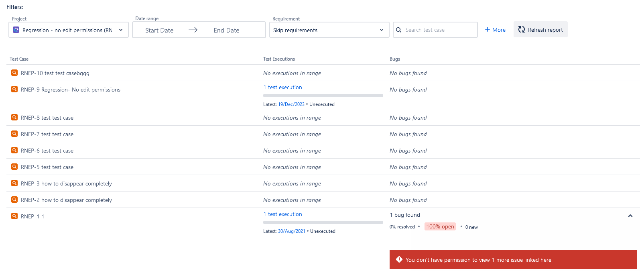The image size is (644, 275).
Task: Open the 19/Dec/2023 latest execution link
Action: point(291,104)
